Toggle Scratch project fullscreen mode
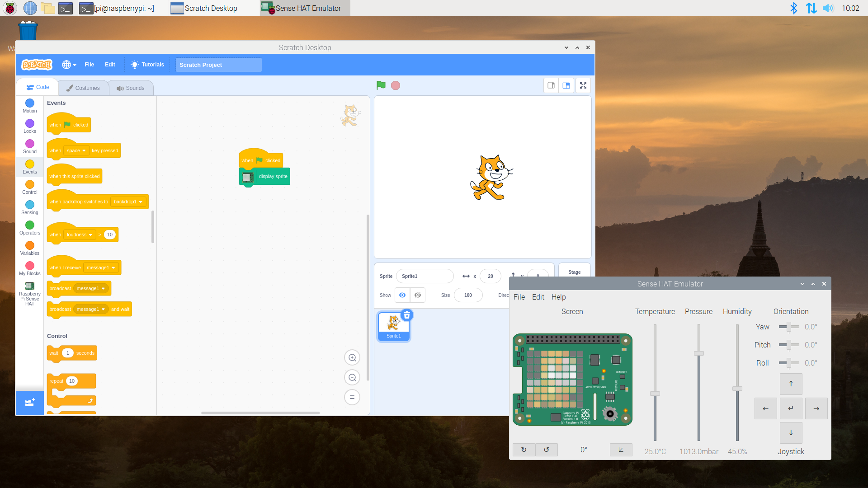The width and height of the screenshot is (868, 488). click(x=583, y=85)
